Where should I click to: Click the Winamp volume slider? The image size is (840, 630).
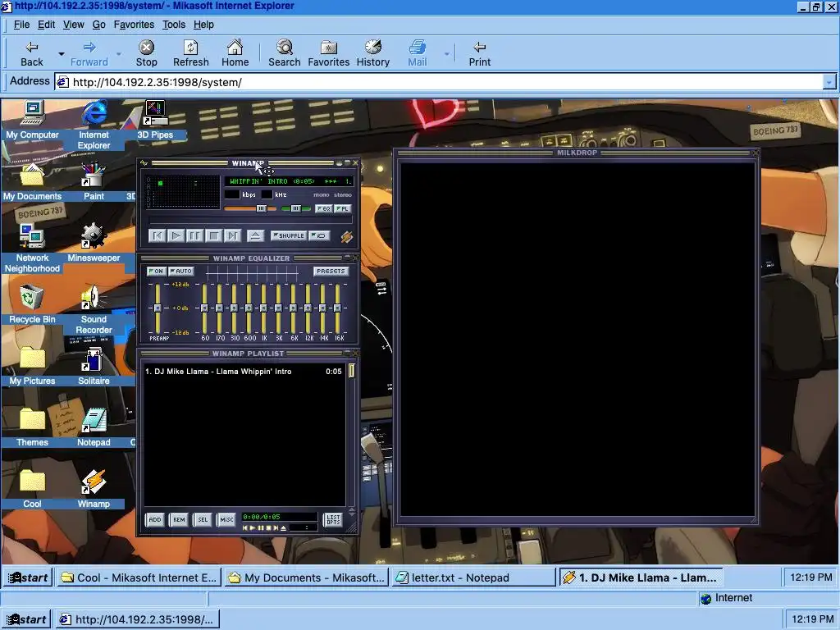pyautogui.click(x=250, y=208)
